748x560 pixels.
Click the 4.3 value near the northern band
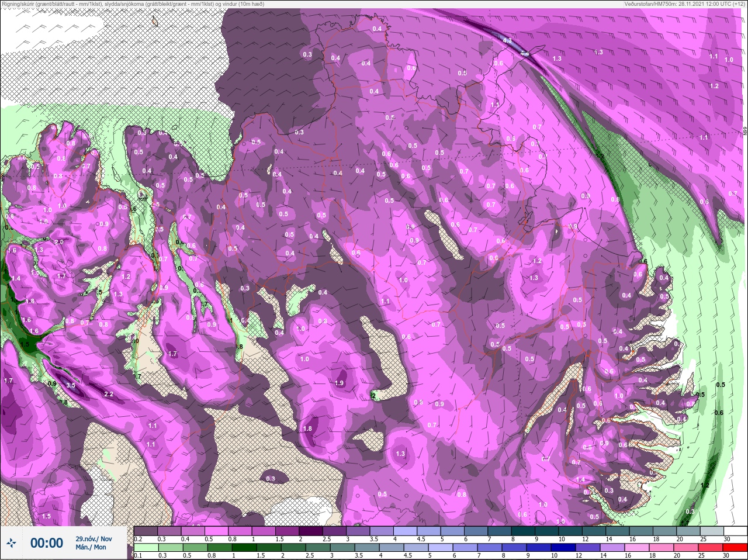coord(507,40)
